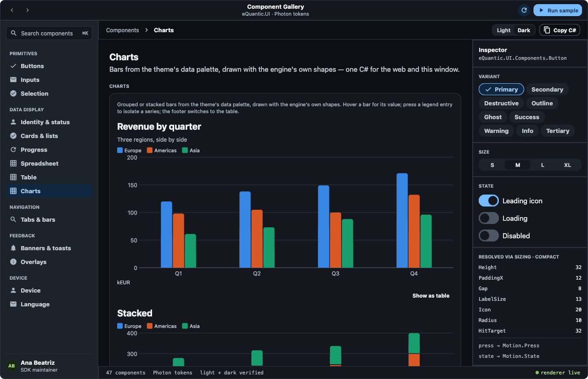Image resolution: width=588 pixels, height=379 pixels.
Task: Go to Components in breadcrumb
Action: [x=122, y=30]
